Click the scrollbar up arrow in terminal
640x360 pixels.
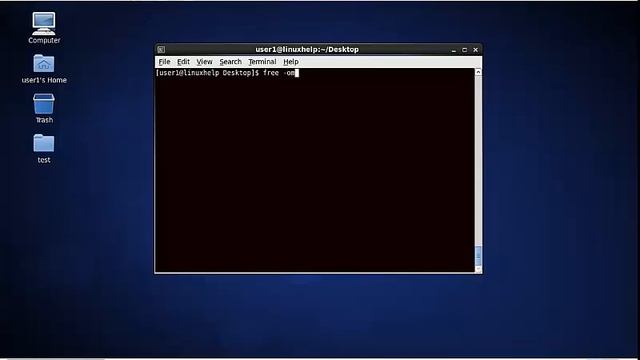478,72
